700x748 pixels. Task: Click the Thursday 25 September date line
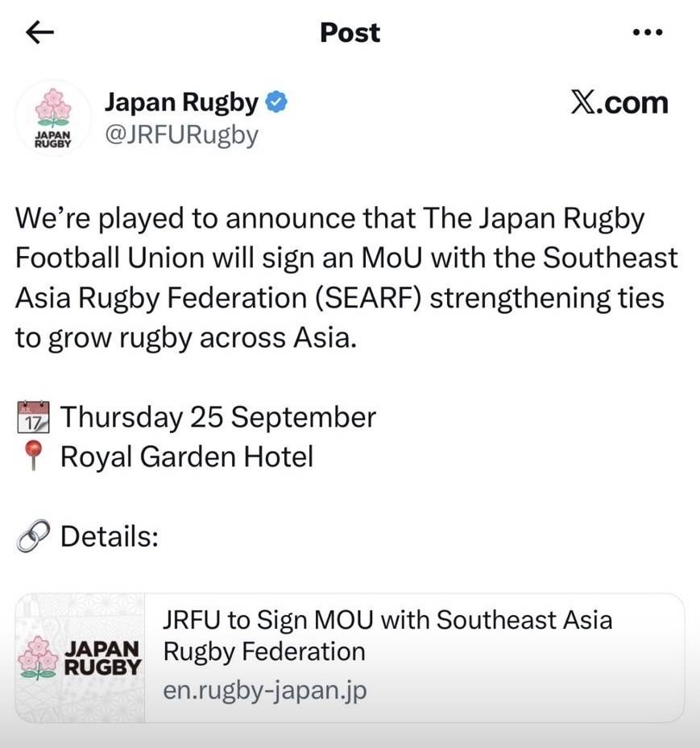tap(218, 417)
